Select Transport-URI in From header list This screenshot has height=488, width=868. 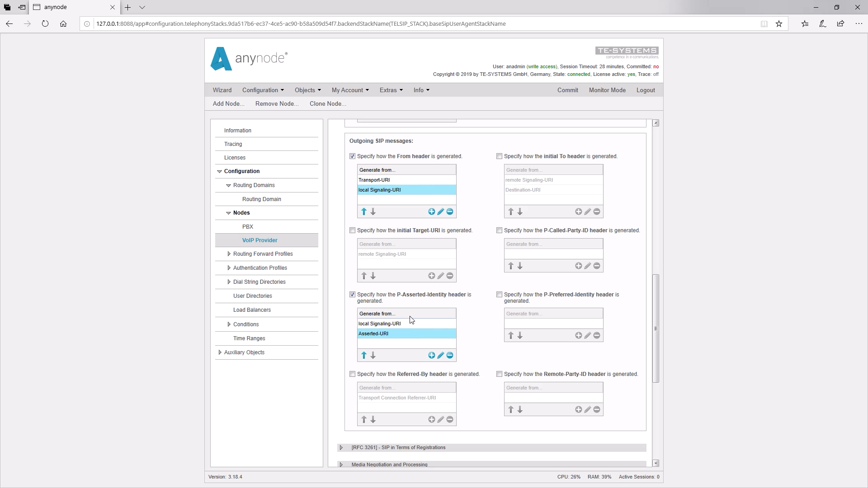(406, 180)
